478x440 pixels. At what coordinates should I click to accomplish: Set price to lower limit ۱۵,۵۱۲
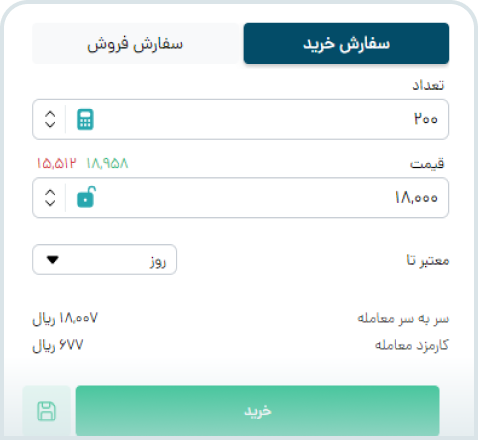[57, 163]
